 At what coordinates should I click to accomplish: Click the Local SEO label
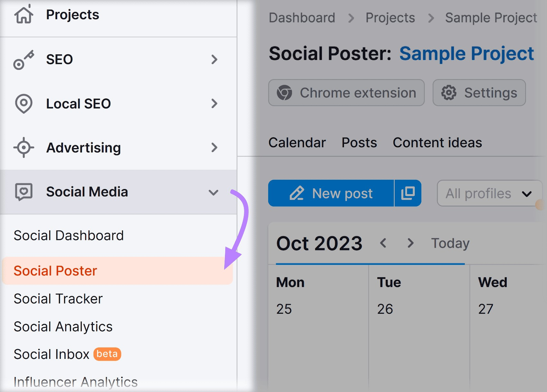coord(79,104)
